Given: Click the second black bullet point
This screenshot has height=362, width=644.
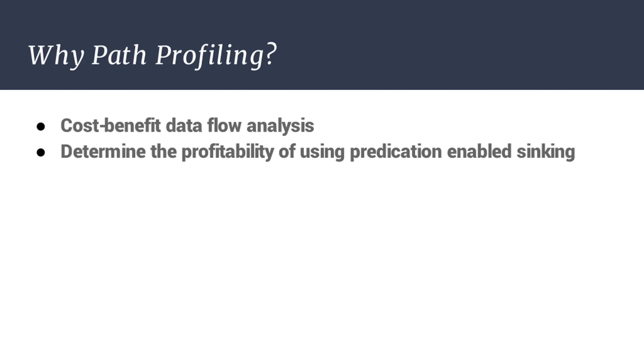Looking at the screenshot, I should (x=41, y=152).
